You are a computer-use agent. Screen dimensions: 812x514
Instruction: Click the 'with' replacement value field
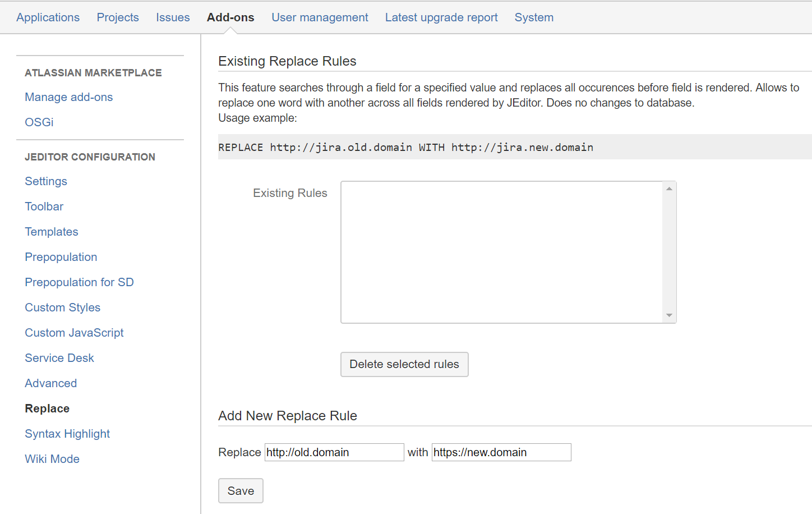tap(501, 452)
